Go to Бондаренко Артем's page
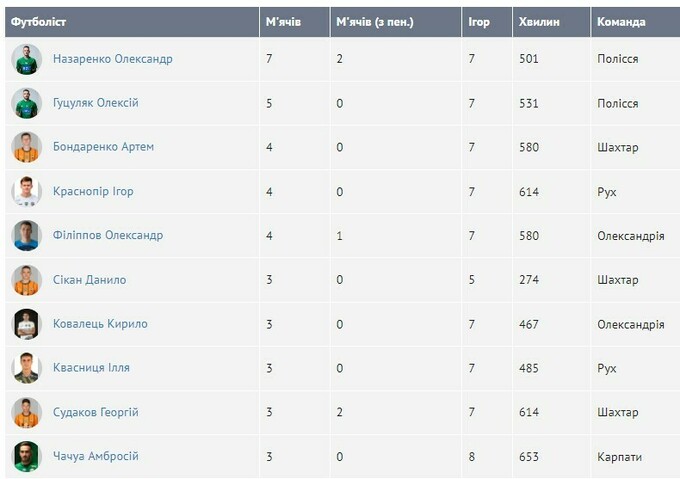Screen dimensions: 680x479 (103, 147)
